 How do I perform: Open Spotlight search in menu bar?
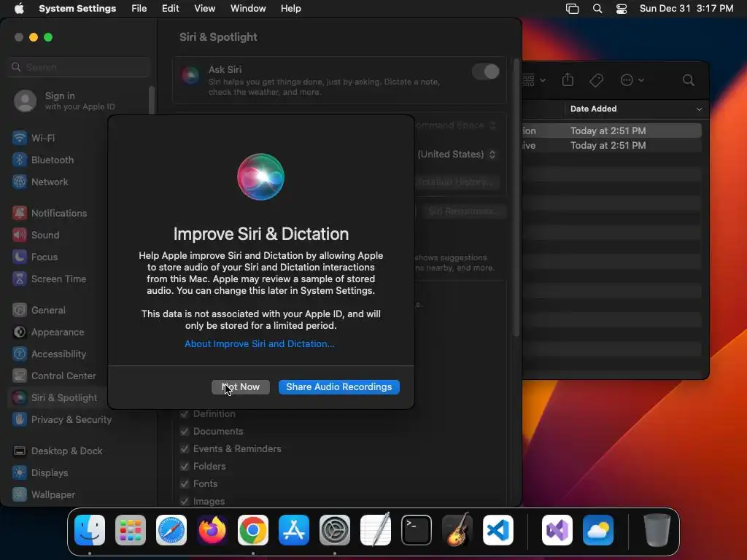(x=597, y=9)
